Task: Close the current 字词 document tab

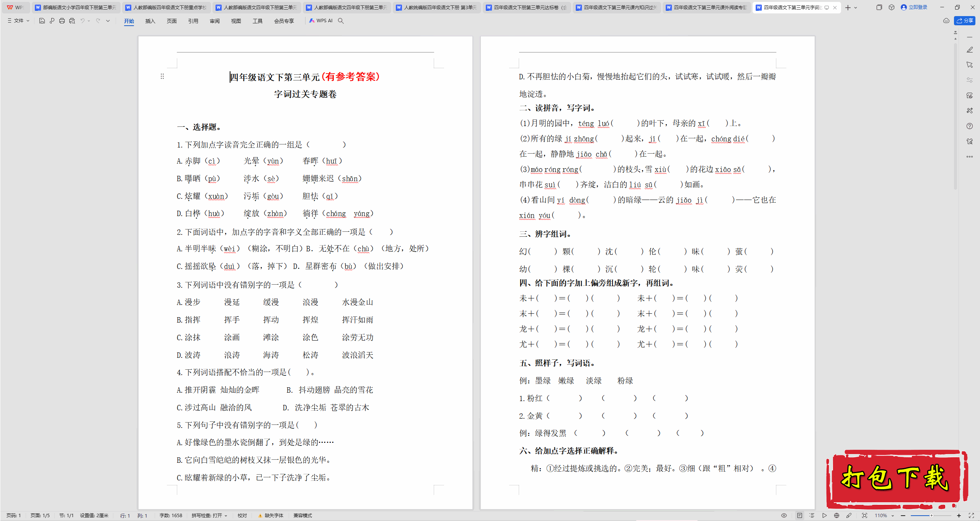Action: click(x=835, y=8)
